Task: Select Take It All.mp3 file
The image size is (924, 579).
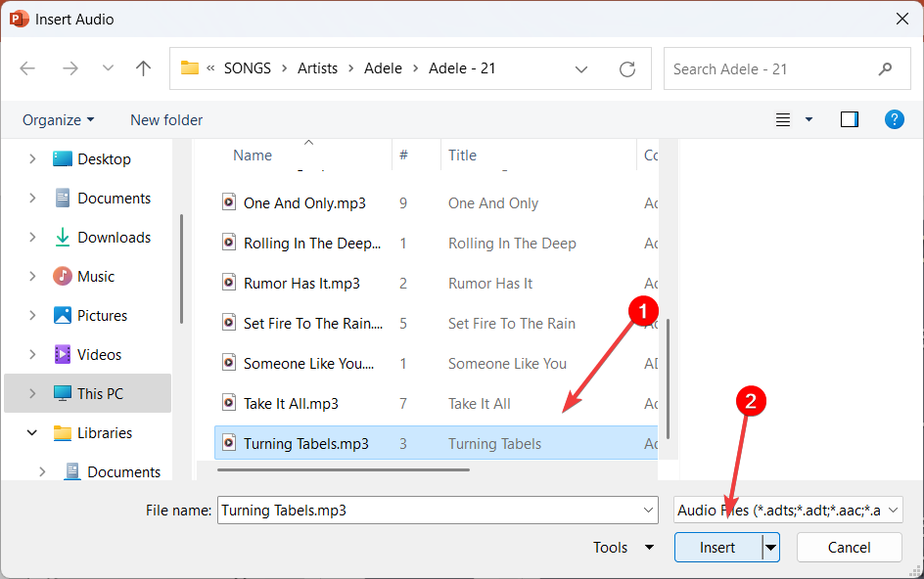Action: click(x=437, y=404)
